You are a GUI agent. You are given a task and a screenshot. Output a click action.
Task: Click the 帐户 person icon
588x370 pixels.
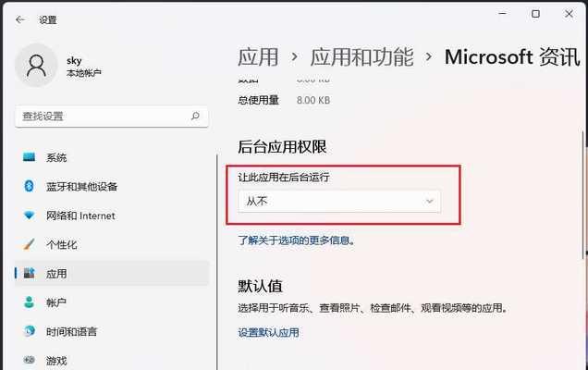pyautogui.click(x=29, y=302)
